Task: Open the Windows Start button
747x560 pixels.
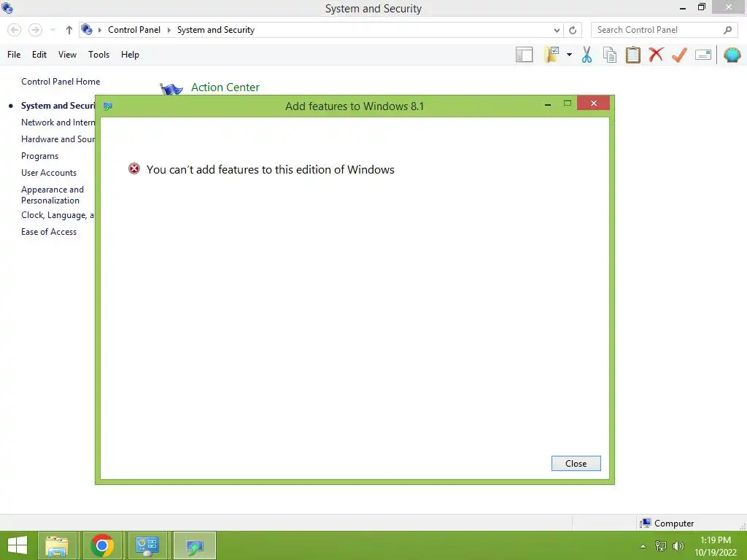Action: click(x=18, y=545)
